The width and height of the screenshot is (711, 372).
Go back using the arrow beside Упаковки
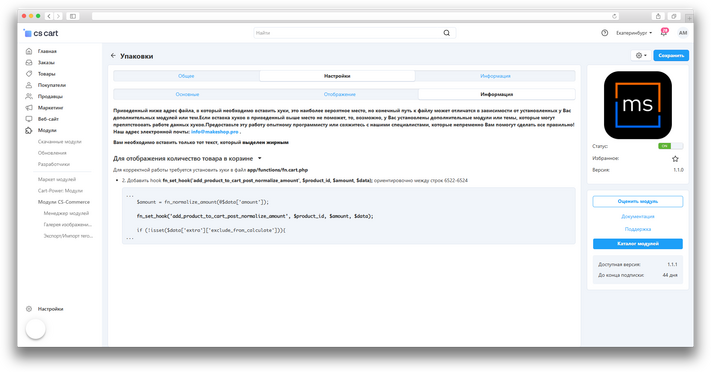click(113, 56)
